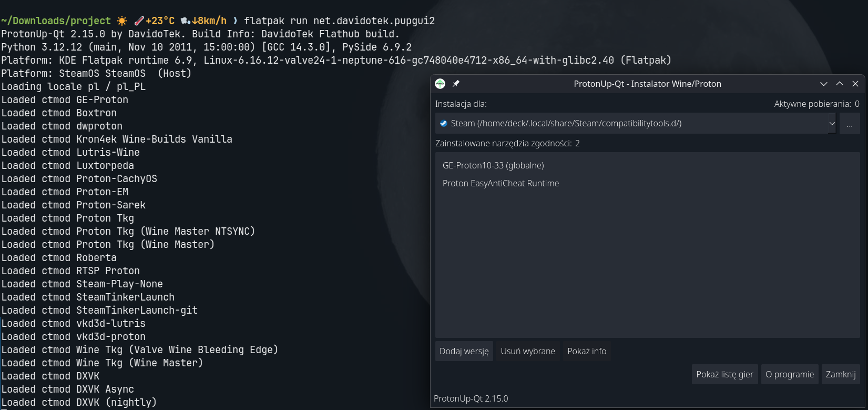Click the 'Loaded ctmod vkd3d-lutris' terminal line
The height and width of the screenshot is (410, 868).
point(74,324)
